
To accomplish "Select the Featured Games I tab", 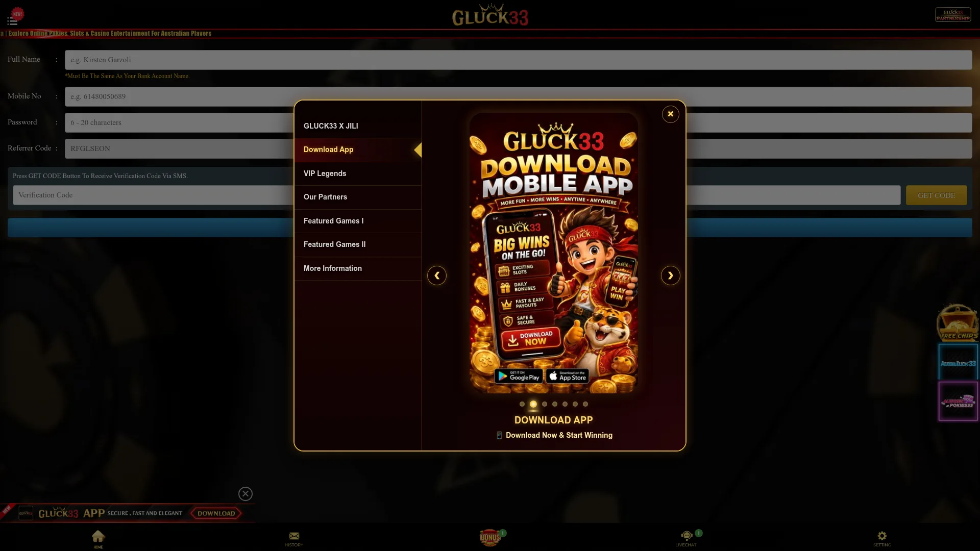I will tap(358, 221).
